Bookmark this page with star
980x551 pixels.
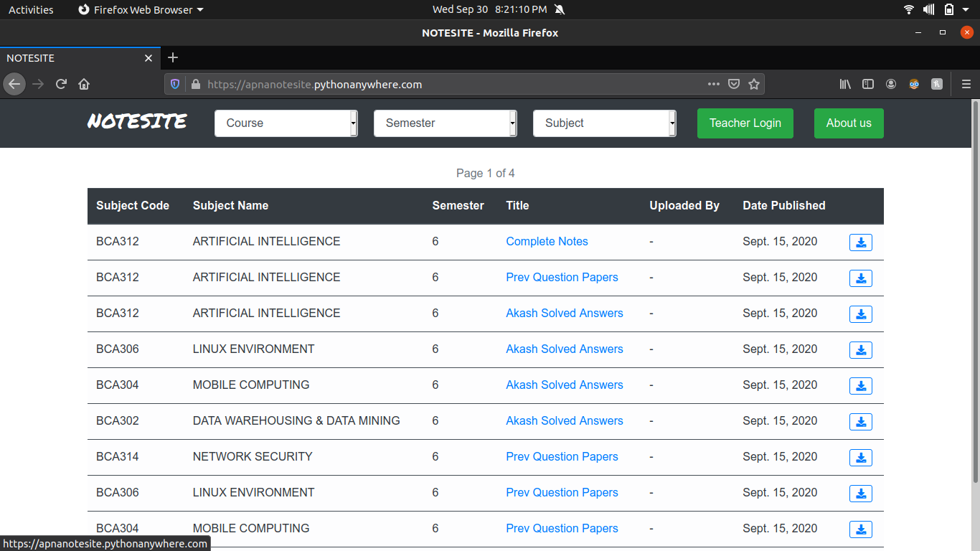(x=754, y=84)
